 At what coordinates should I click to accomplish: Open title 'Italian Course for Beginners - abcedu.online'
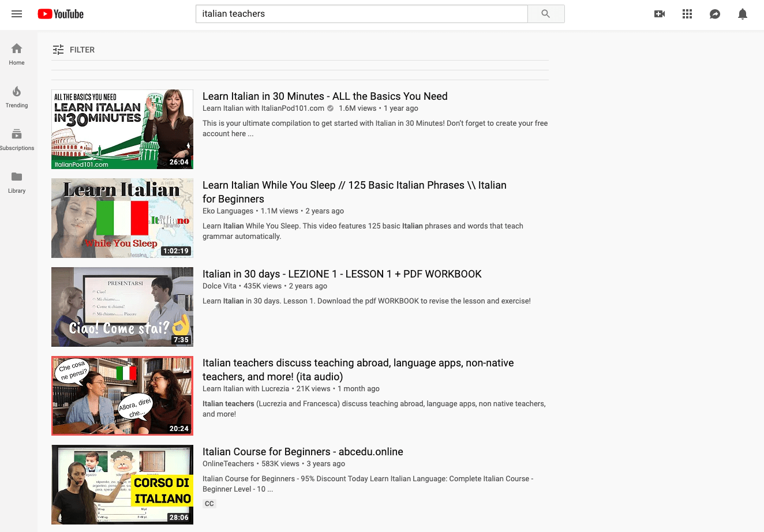(x=303, y=452)
